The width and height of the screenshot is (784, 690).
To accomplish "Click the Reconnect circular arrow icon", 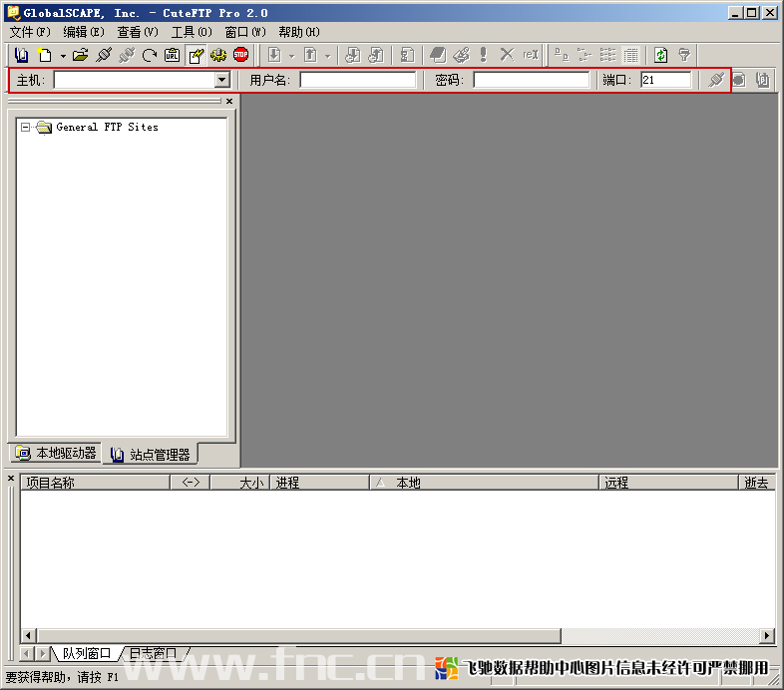I will click(x=150, y=55).
